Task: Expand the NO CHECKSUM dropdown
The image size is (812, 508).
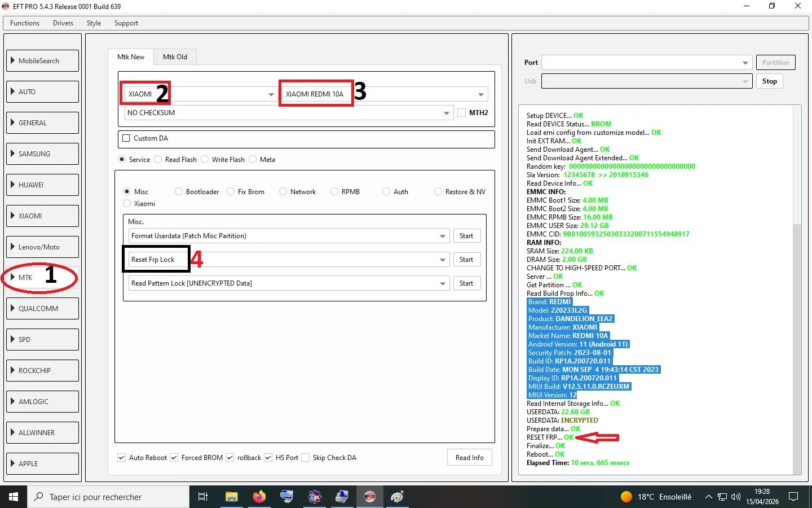Action: click(x=446, y=113)
